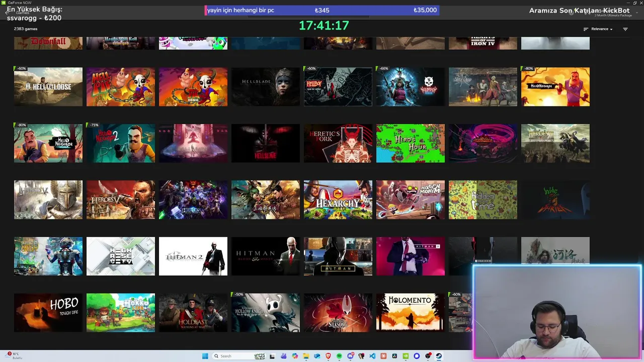Open the Hellslave game tile
The width and height of the screenshot is (644, 362).
pyautogui.click(x=266, y=143)
